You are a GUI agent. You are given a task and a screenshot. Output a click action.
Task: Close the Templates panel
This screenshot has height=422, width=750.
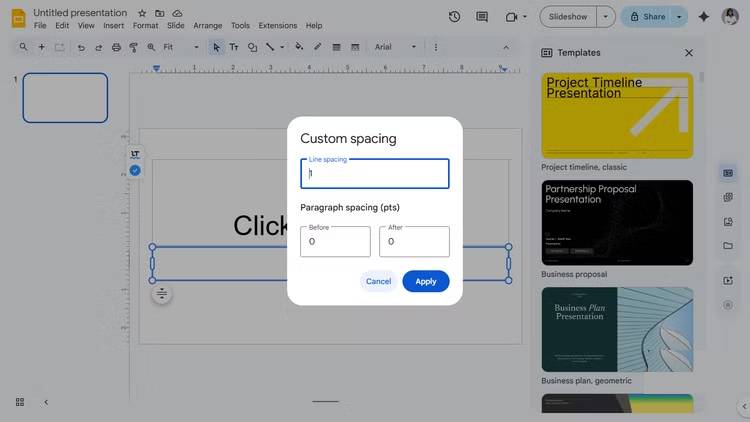[x=689, y=53]
